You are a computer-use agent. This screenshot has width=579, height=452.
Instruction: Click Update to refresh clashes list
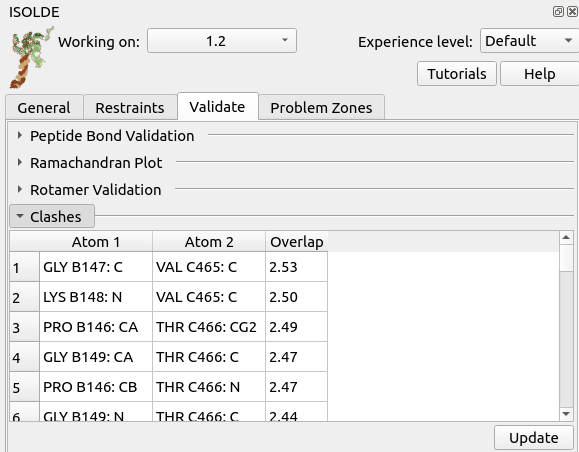click(x=534, y=438)
